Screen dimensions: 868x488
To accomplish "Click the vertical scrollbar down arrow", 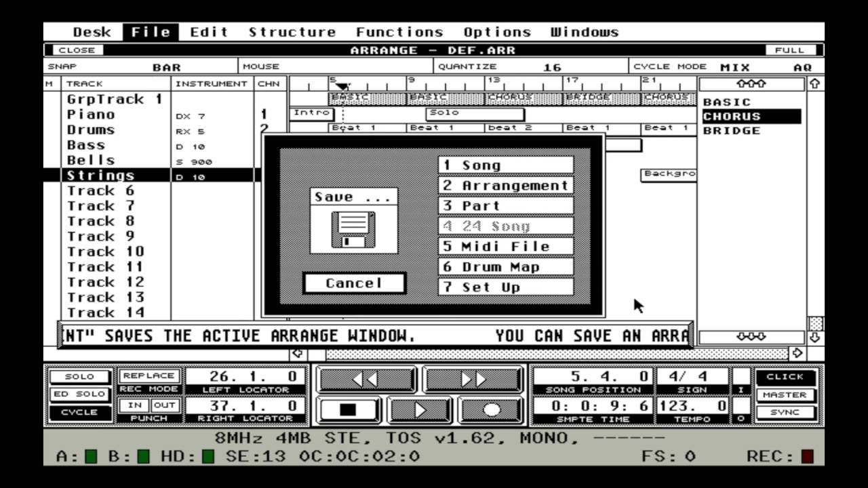I will coord(815,337).
